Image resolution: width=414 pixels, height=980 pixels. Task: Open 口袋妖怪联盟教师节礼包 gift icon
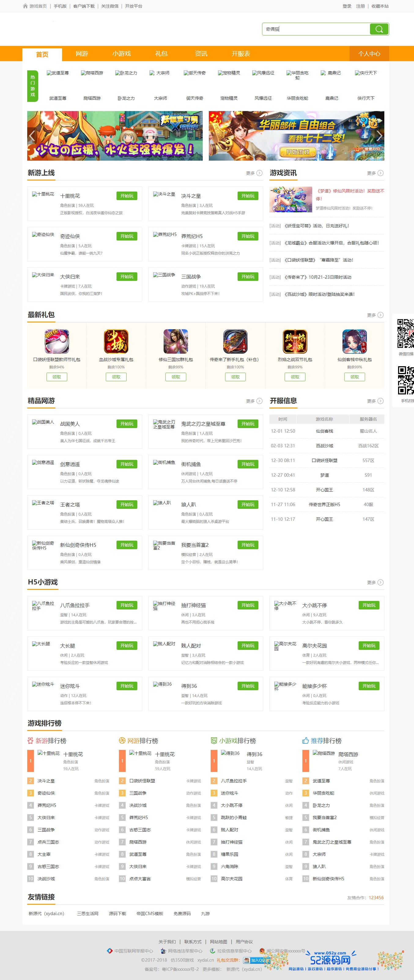[57, 341]
